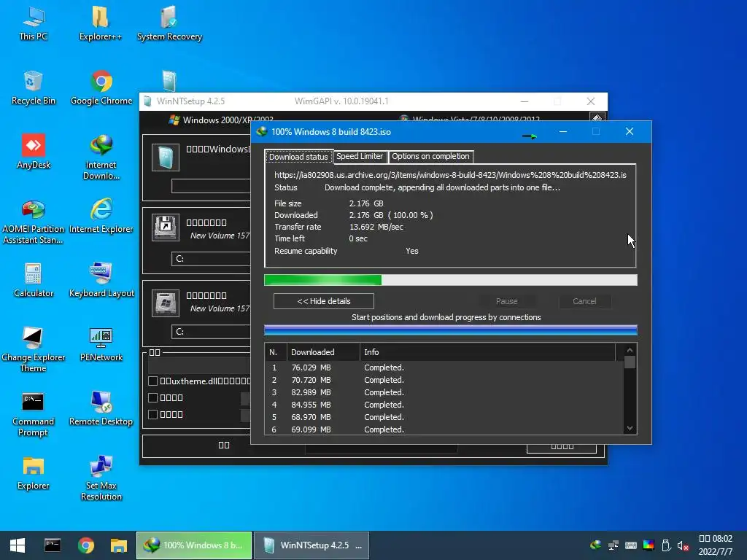Launch Google Chrome from desktop
The image size is (747, 560).
pos(101,88)
